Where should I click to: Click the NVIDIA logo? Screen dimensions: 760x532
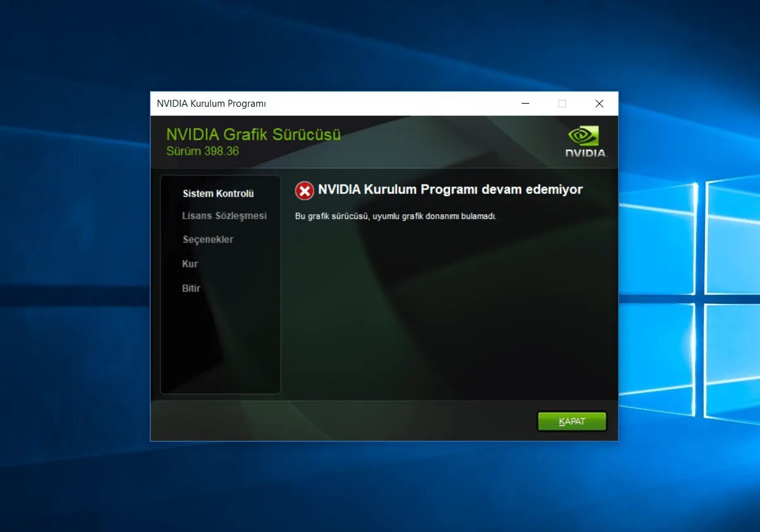585,142
